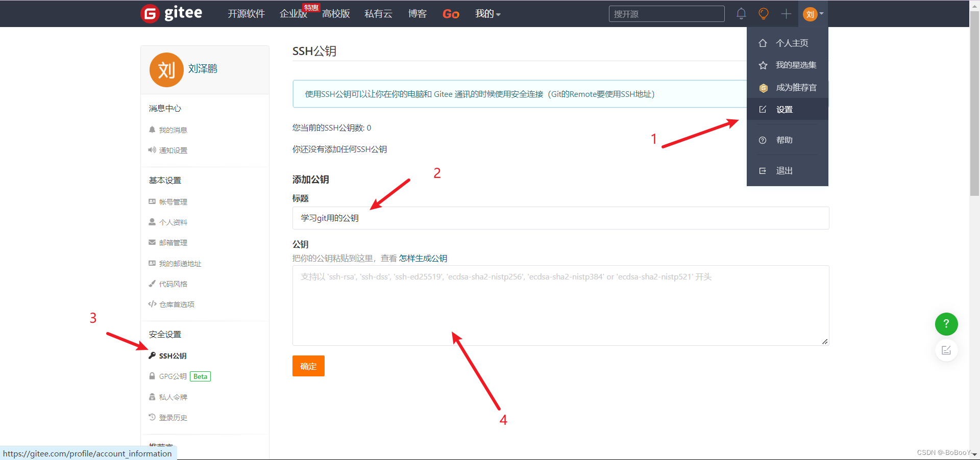Open the 怎样生成公钥 help link
The width and height of the screenshot is (980, 460).
point(423,258)
